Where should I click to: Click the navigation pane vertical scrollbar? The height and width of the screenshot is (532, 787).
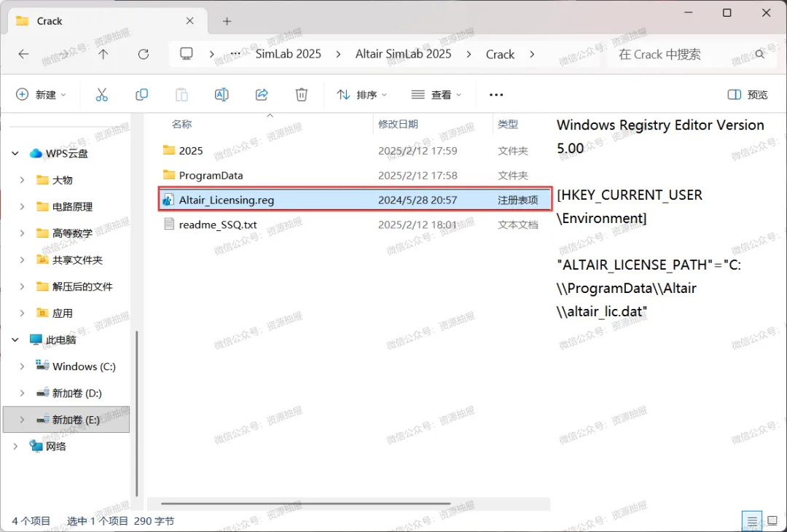pyautogui.click(x=136, y=413)
